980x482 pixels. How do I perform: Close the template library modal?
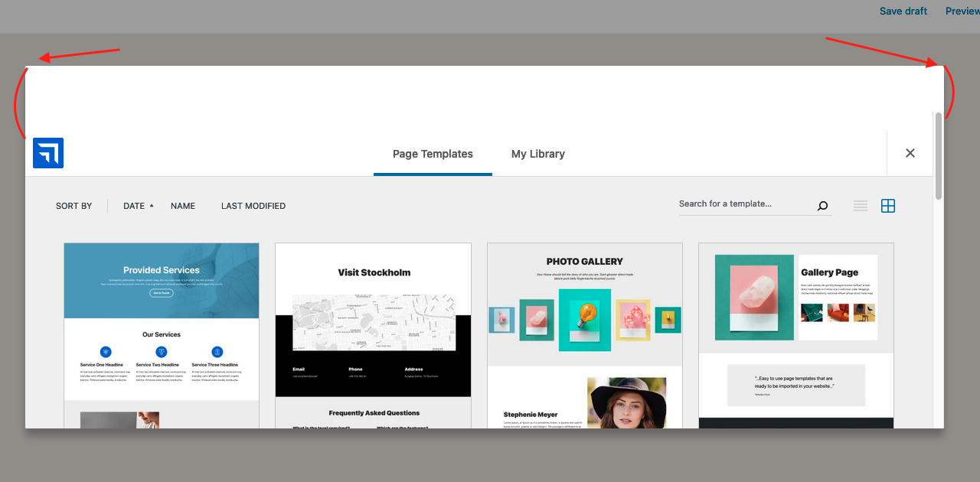click(910, 153)
